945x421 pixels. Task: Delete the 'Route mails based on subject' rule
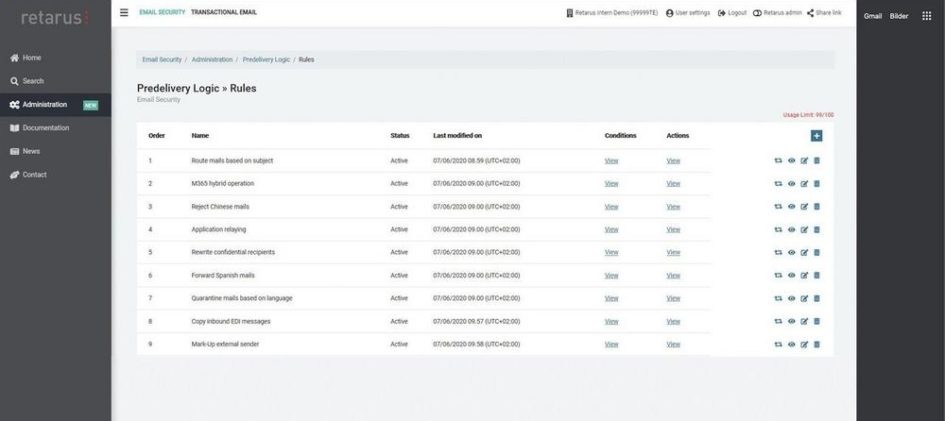817,161
